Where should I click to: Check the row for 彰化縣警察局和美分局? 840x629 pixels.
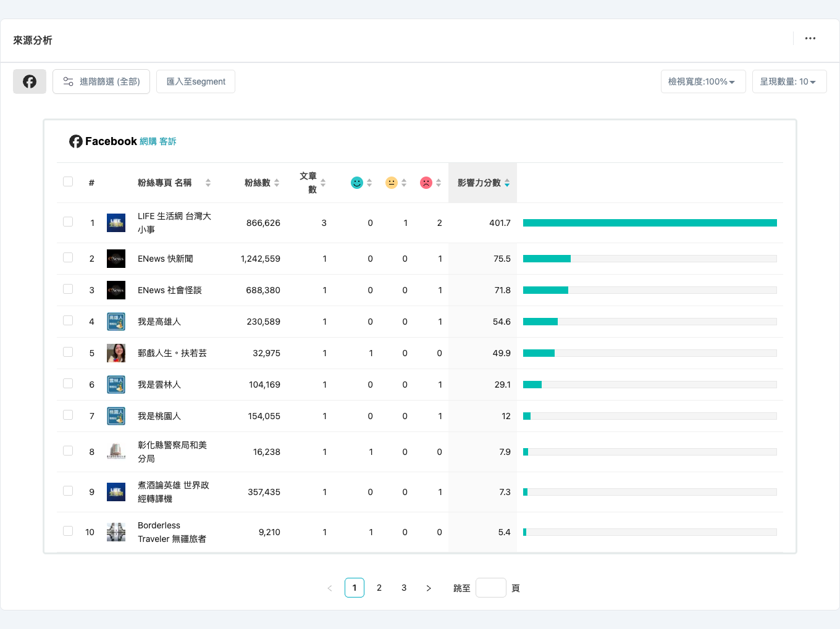click(x=68, y=451)
